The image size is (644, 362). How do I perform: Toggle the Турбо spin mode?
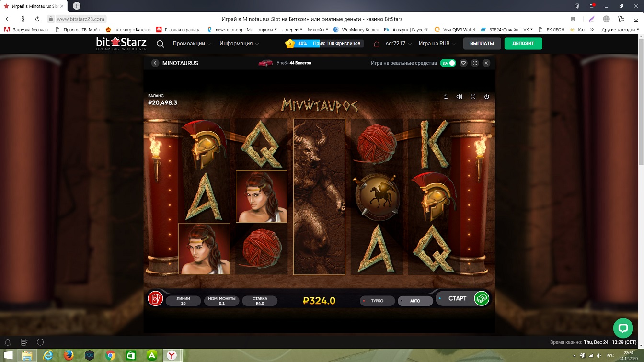pyautogui.click(x=378, y=301)
